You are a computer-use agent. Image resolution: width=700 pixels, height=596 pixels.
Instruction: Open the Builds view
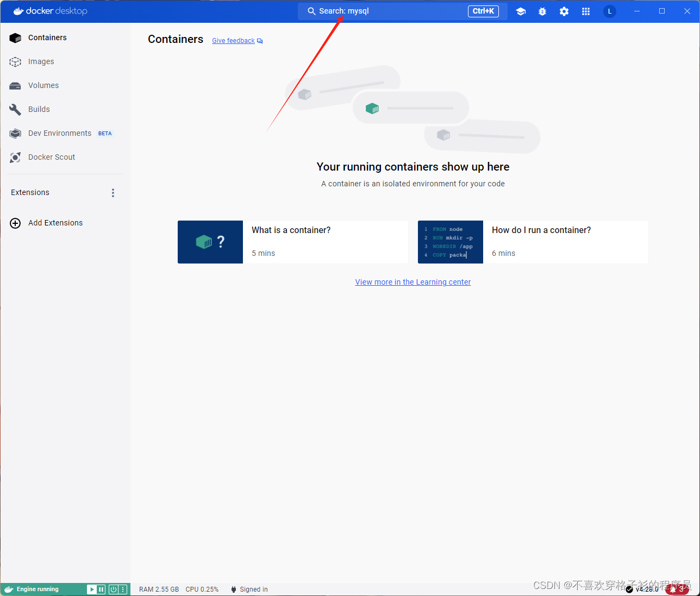[65, 109]
